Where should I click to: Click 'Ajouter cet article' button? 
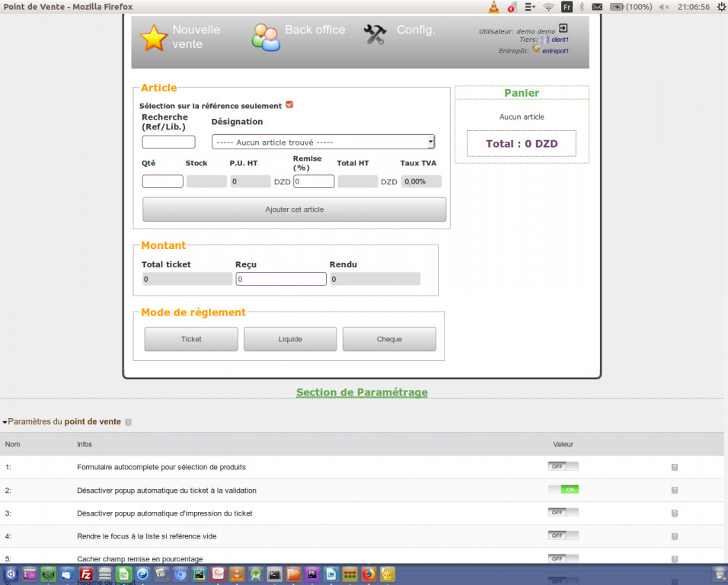[295, 209]
